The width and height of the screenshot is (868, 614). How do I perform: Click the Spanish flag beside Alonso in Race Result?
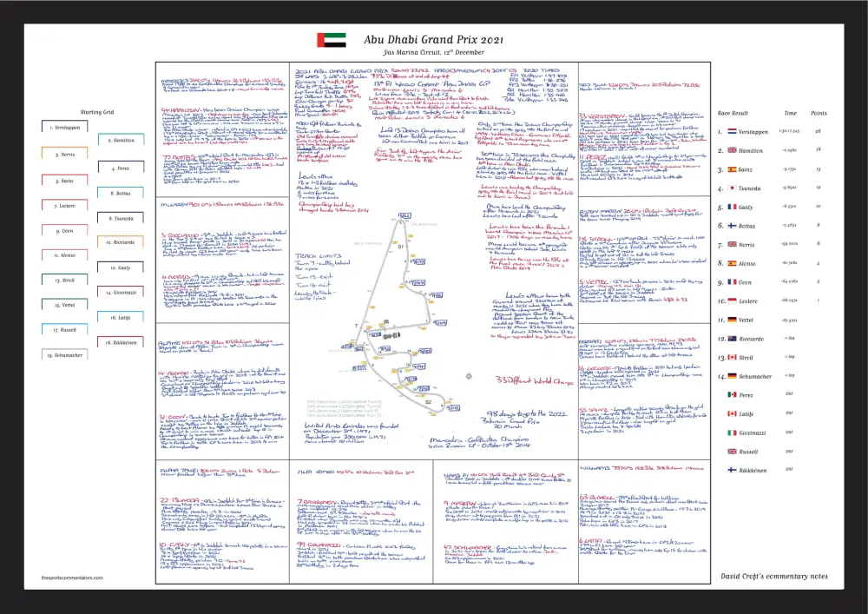(x=732, y=263)
